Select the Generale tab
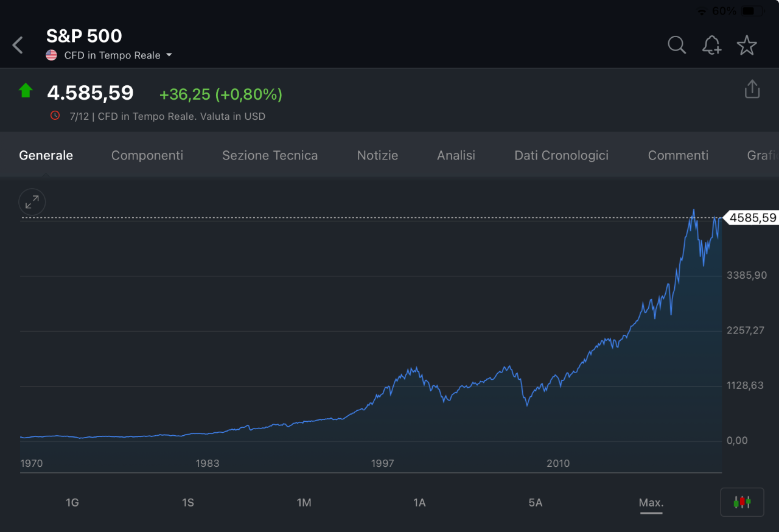Viewport: 779px width, 532px height. pyautogui.click(x=46, y=155)
